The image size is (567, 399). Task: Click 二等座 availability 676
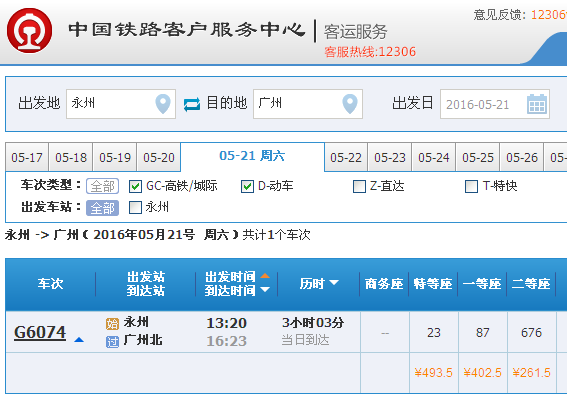[x=531, y=332]
